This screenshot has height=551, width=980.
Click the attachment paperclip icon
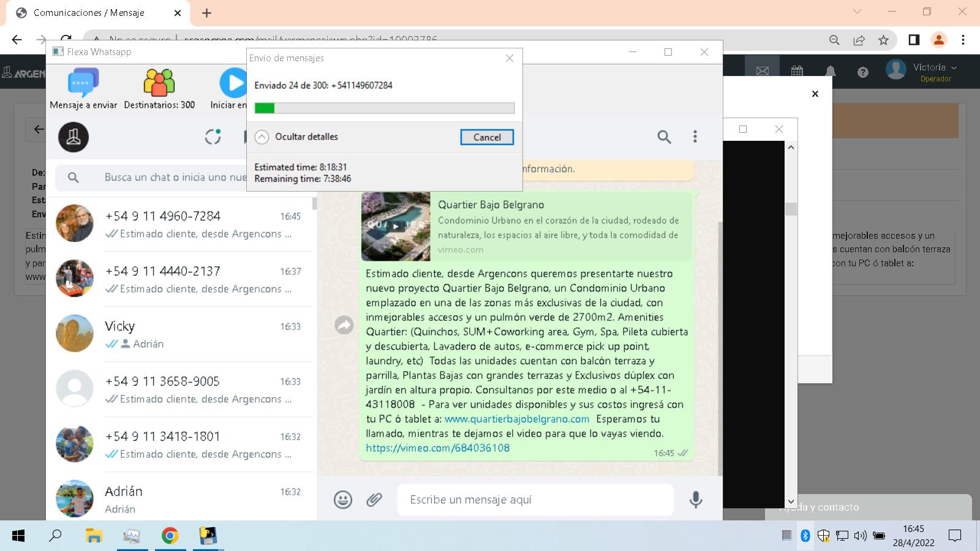pos(374,500)
